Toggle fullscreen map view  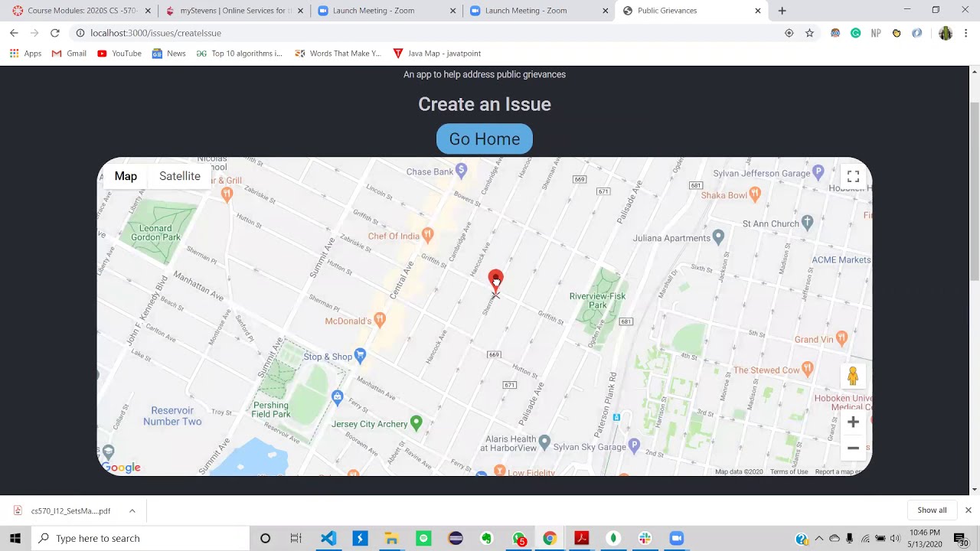pos(853,177)
